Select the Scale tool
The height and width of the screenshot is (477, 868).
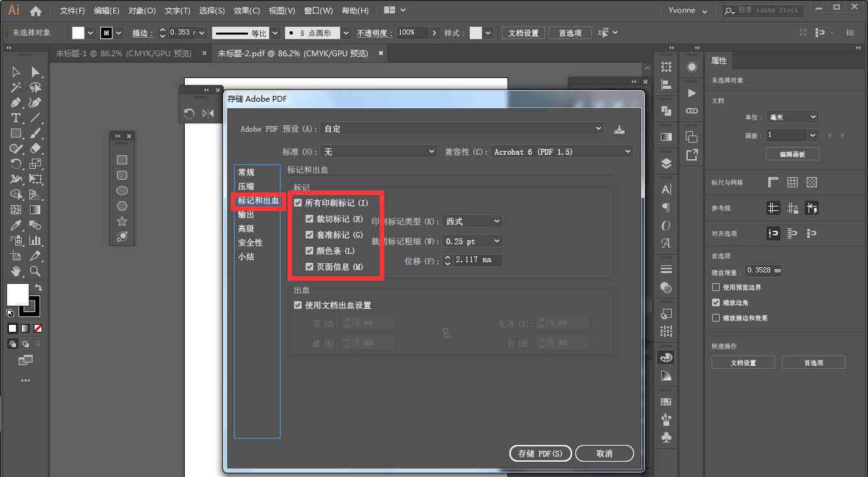pos(36,164)
